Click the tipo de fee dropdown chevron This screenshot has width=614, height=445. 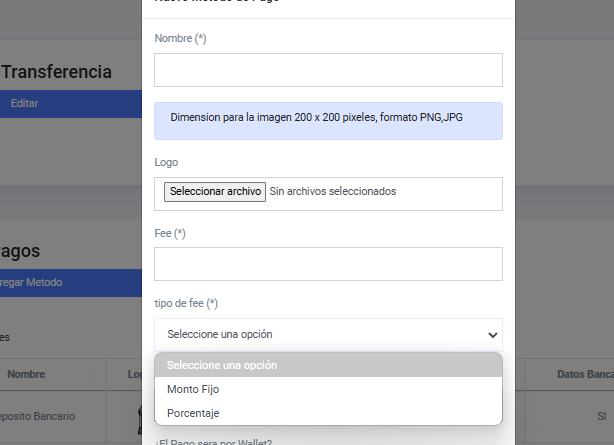[491, 334]
